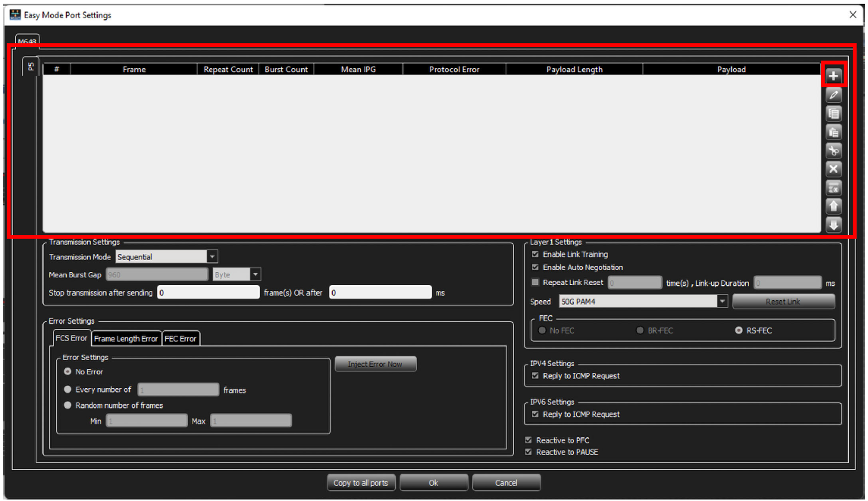The width and height of the screenshot is (868, 501).
Task: Click the pencil edit frame icon
Action: 834,95
